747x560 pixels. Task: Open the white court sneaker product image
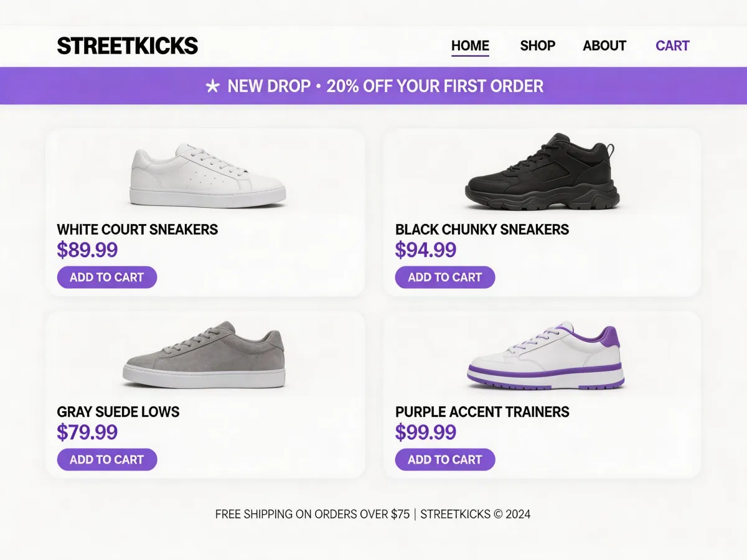point(207,175)
